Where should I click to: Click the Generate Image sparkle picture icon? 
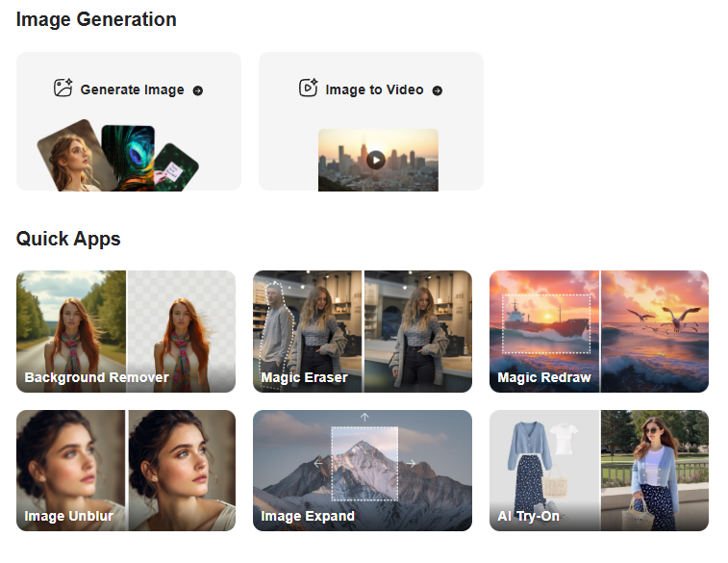(63, 90)
